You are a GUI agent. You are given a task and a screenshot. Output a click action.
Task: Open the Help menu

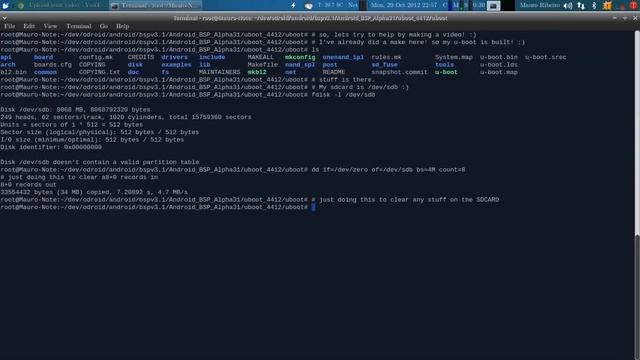pyautogui.click(x=122, y=26)
